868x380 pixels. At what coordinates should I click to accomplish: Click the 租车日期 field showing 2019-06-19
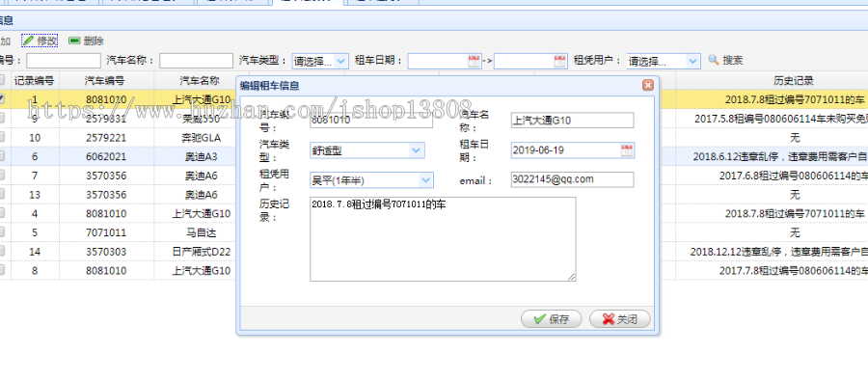pos(566,150)
